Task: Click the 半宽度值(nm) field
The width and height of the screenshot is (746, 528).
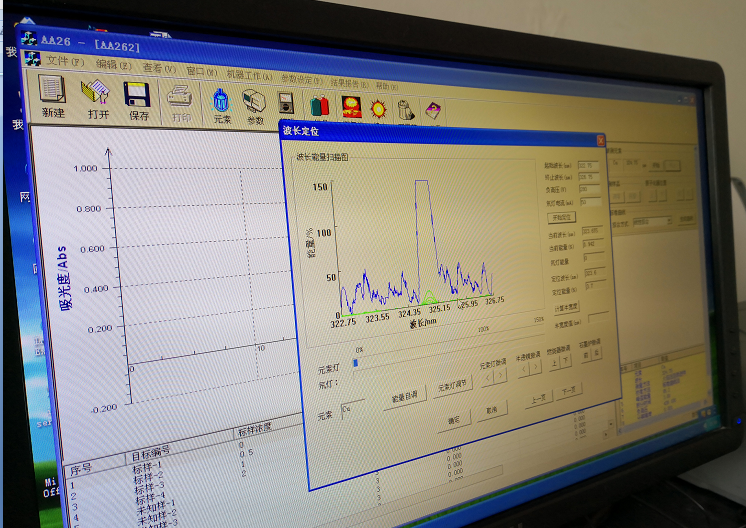Action: click(x=599, y=317)
